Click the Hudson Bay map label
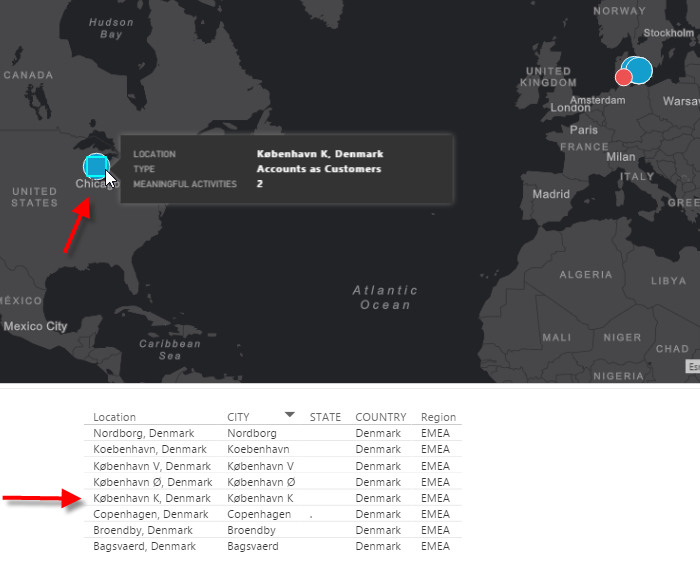The width and height of the screenshot is (700, 583). pos(111,28)
